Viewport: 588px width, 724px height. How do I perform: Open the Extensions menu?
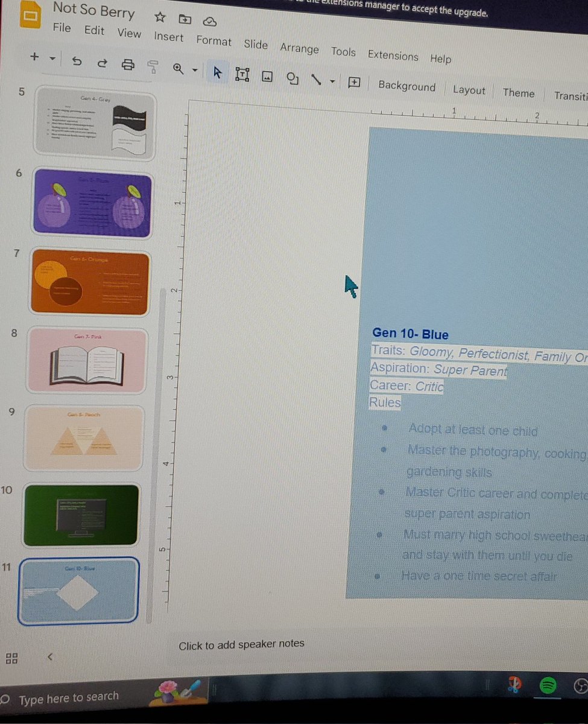pos(393,56)
